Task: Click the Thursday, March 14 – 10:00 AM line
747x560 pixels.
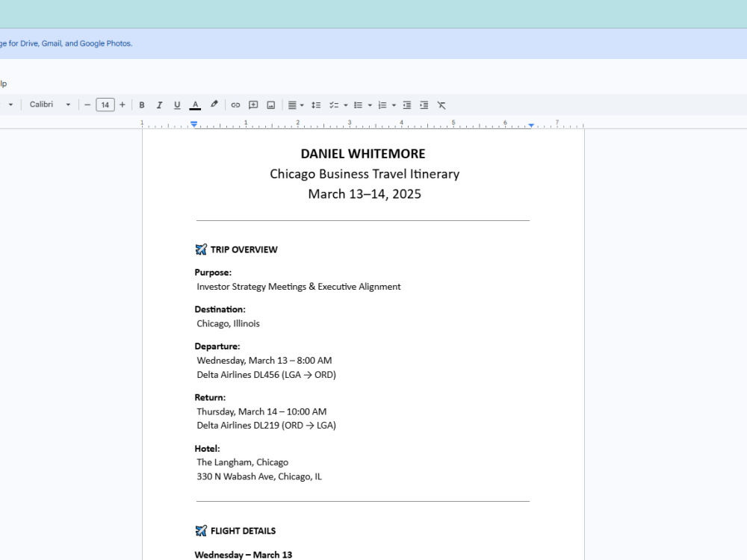Action: click(x=261, y=411)
